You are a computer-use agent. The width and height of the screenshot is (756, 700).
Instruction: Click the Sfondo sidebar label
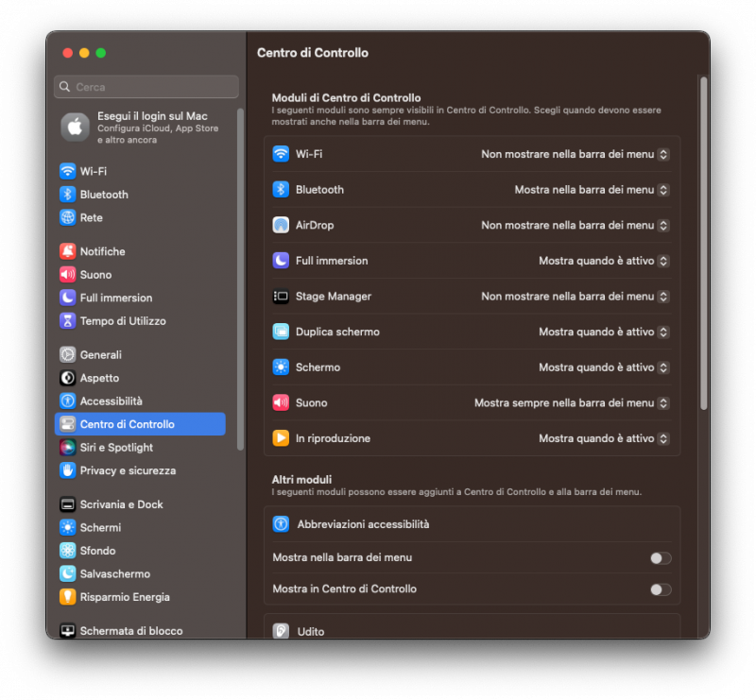[97, 551]
